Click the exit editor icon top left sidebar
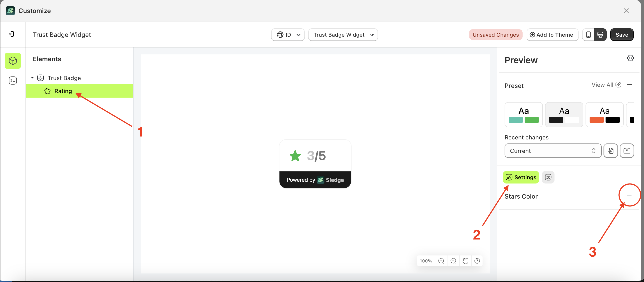This screenshot has width=644, height=282. 11,34
